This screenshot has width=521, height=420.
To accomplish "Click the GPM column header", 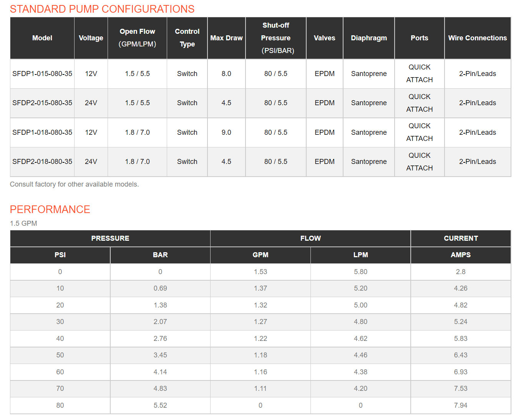I will [260, 255].
